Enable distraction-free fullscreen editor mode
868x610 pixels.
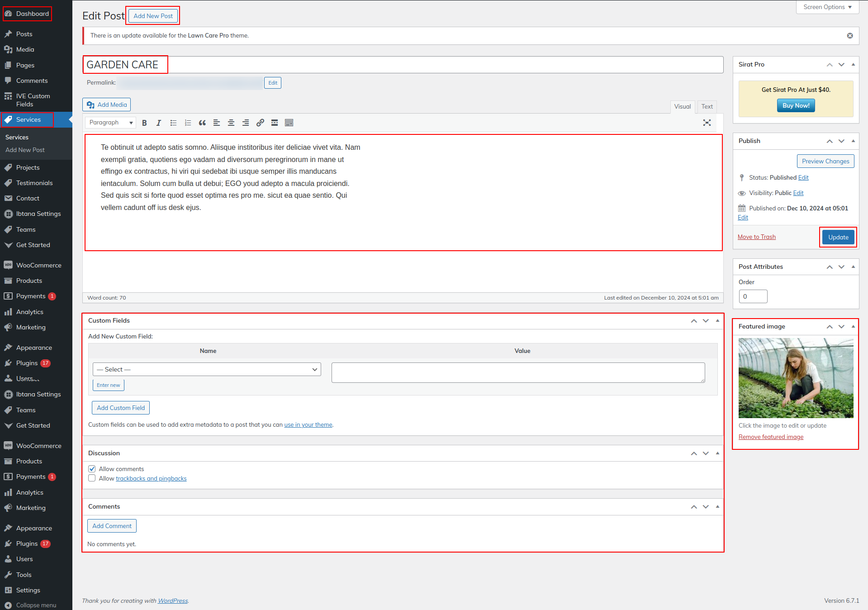707,123
